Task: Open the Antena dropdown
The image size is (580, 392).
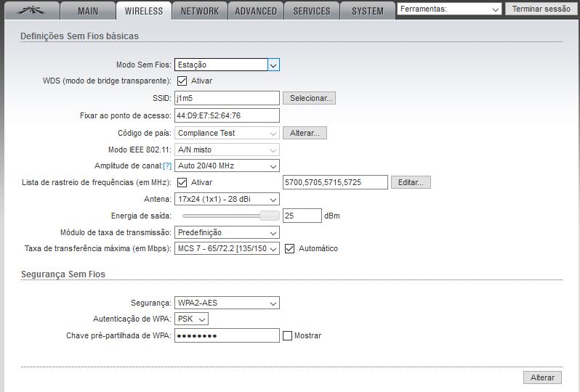Action: click(227, 199)
